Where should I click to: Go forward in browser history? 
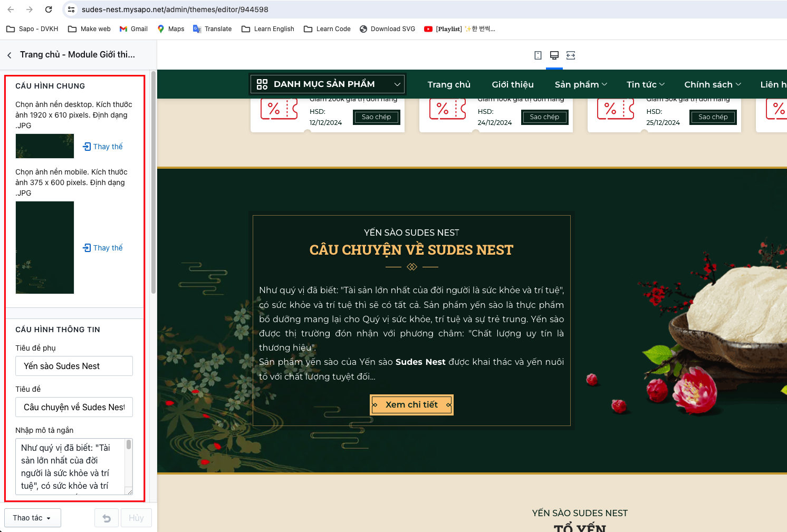click(30, 9)
